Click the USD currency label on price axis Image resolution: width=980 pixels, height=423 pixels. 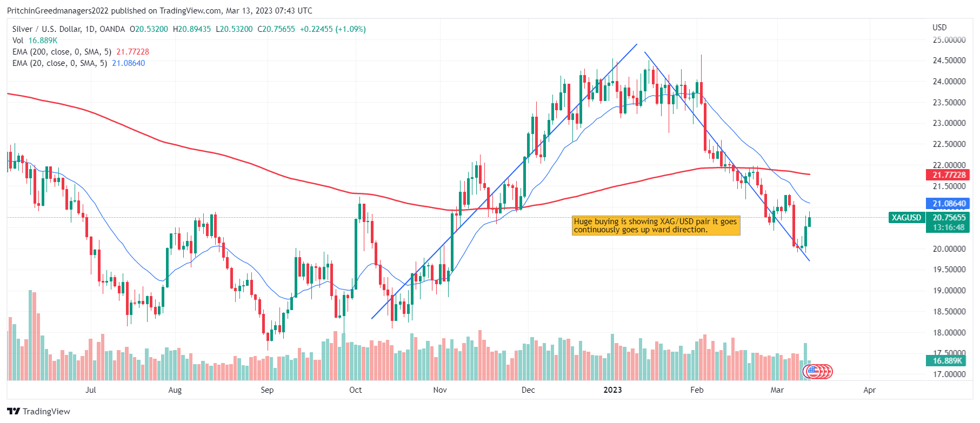(x=939, y=28)
